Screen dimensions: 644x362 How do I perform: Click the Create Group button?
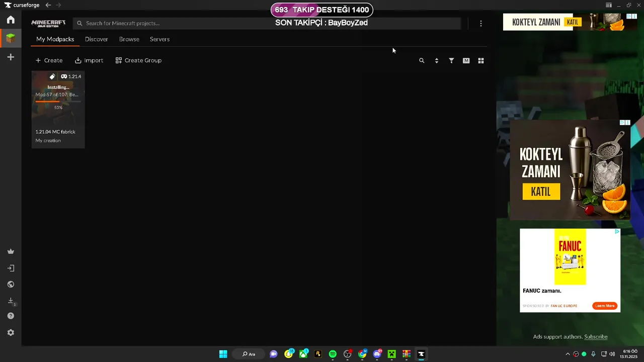[x=138, y=60]
